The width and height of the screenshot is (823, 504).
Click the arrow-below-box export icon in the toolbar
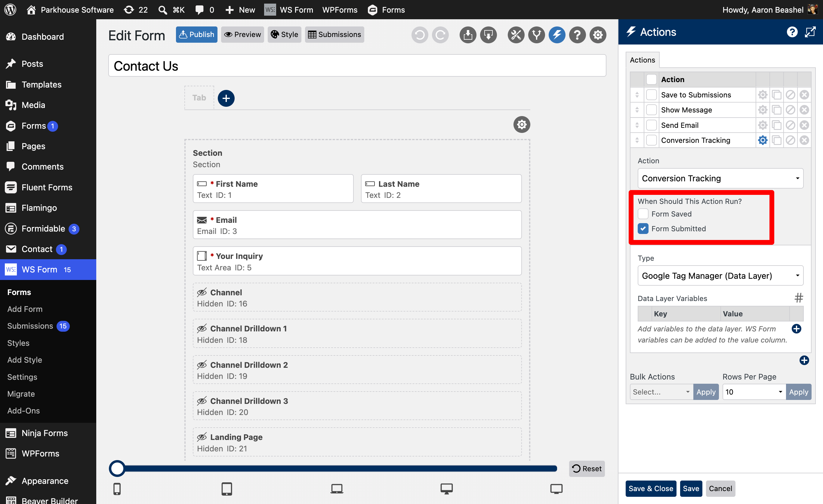pos(488,35)
